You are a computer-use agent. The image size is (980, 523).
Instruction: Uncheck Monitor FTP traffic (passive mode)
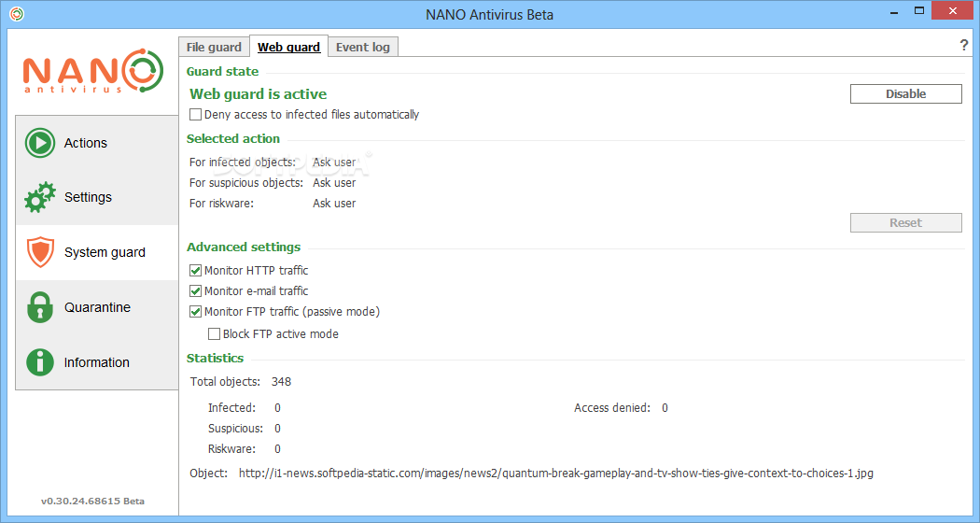196,312
